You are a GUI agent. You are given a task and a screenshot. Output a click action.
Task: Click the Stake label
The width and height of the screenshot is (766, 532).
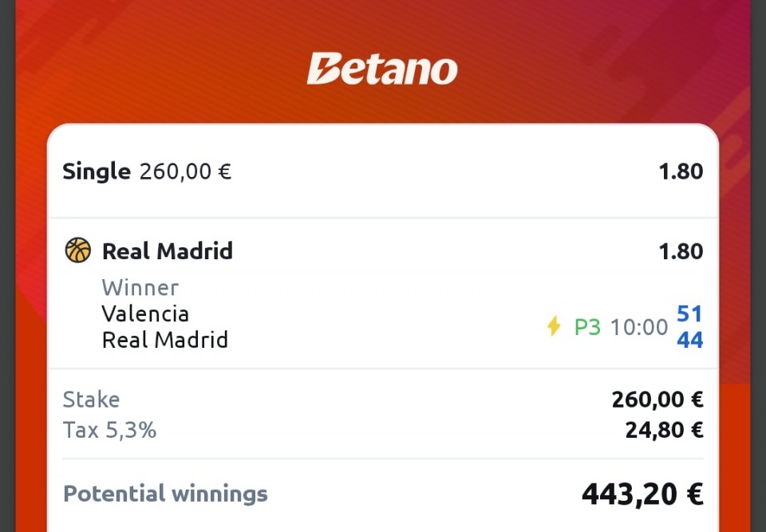91,400
